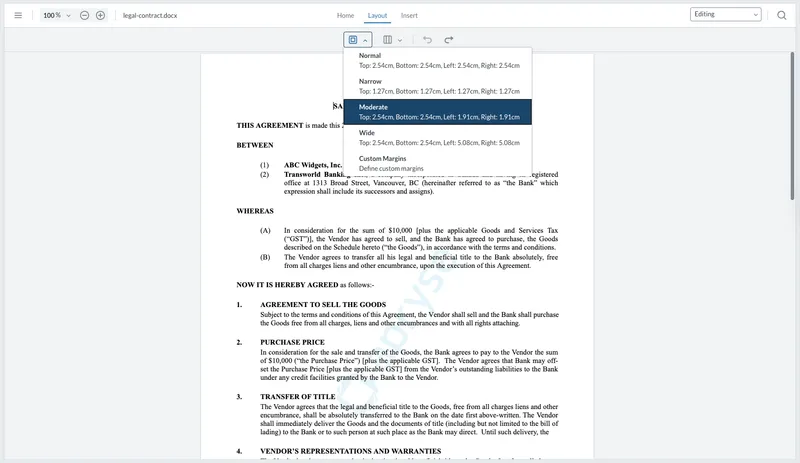Click the THIS AGREEMENT heading text

click(270, 125)
